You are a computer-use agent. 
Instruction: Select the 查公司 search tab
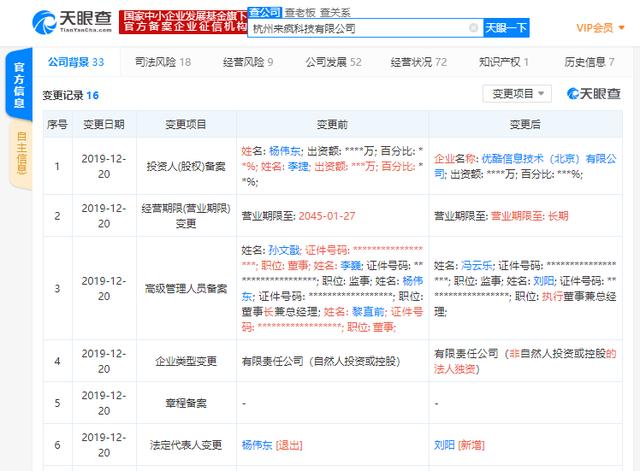click(x=263, y=12)
